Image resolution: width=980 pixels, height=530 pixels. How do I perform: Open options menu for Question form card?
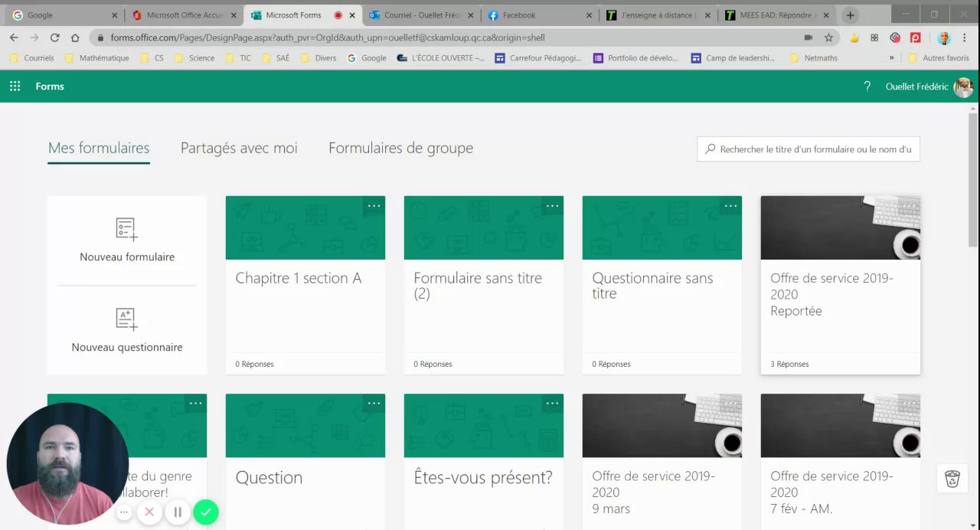coord(374,403)
